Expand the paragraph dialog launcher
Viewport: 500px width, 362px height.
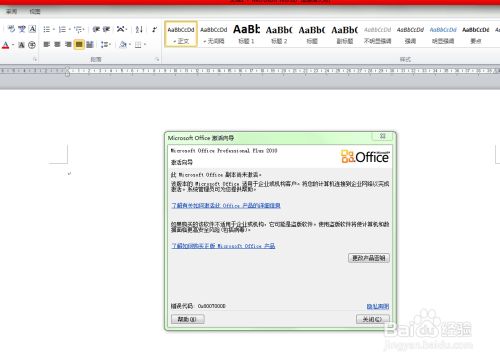click(x=157, y=60)
